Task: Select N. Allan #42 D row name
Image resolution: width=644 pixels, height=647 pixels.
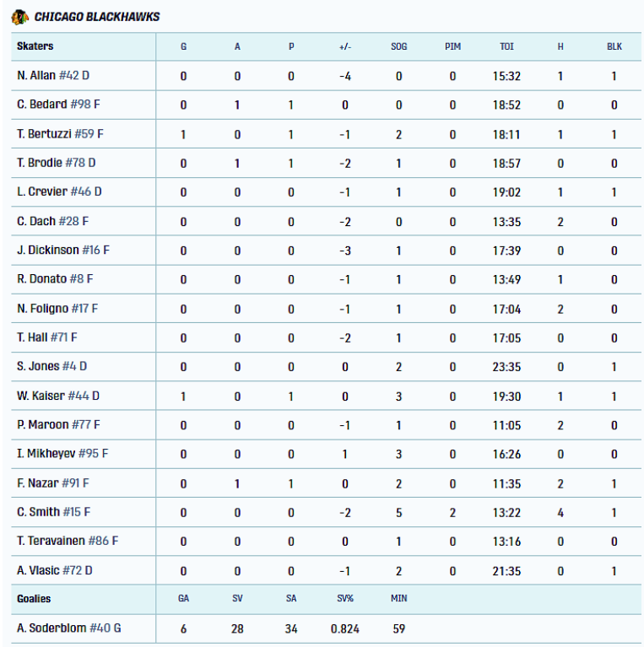Action: pyautogui.click(x=53, y=76)
